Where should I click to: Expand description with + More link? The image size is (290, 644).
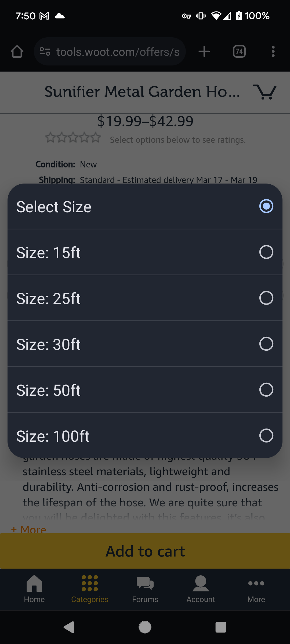(28, 529)
